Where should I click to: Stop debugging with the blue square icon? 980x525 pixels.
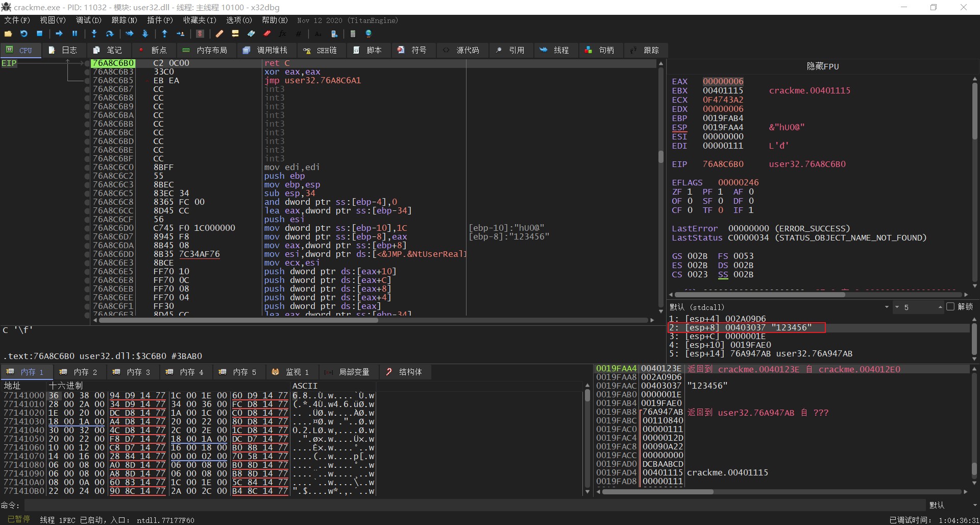(x=40, y=34)
